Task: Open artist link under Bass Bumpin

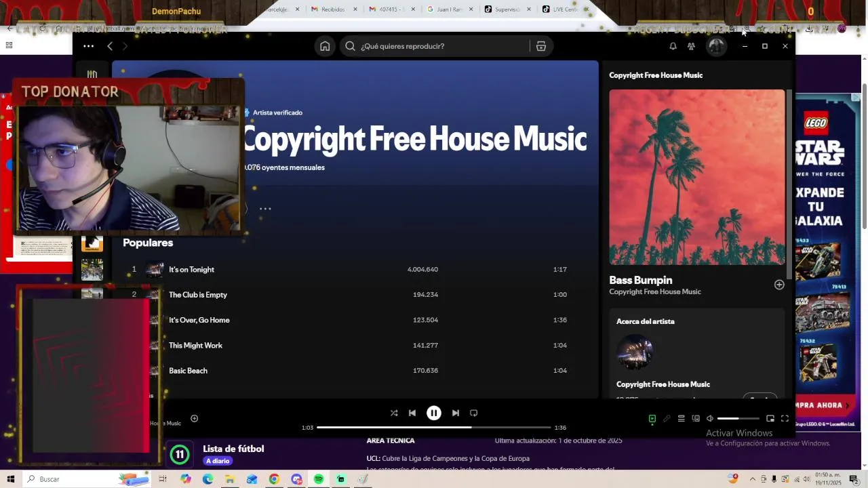Action: 655,292
